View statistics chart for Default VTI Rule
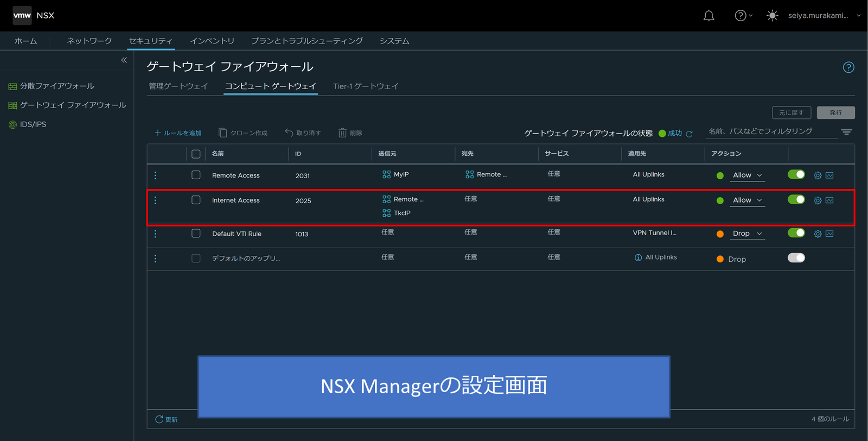868x441 pixels. pyautogui.click(x=829, y=234)
